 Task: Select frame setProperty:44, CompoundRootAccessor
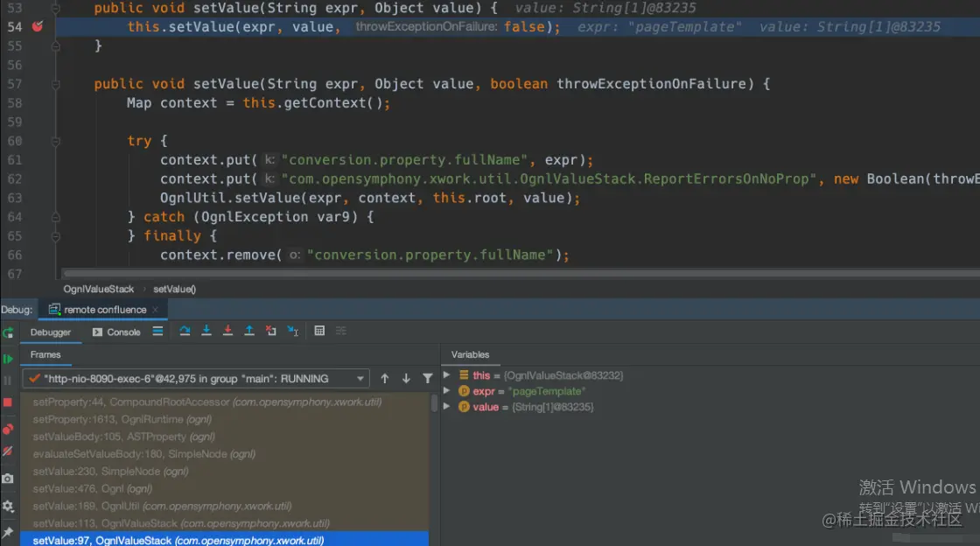225,402
